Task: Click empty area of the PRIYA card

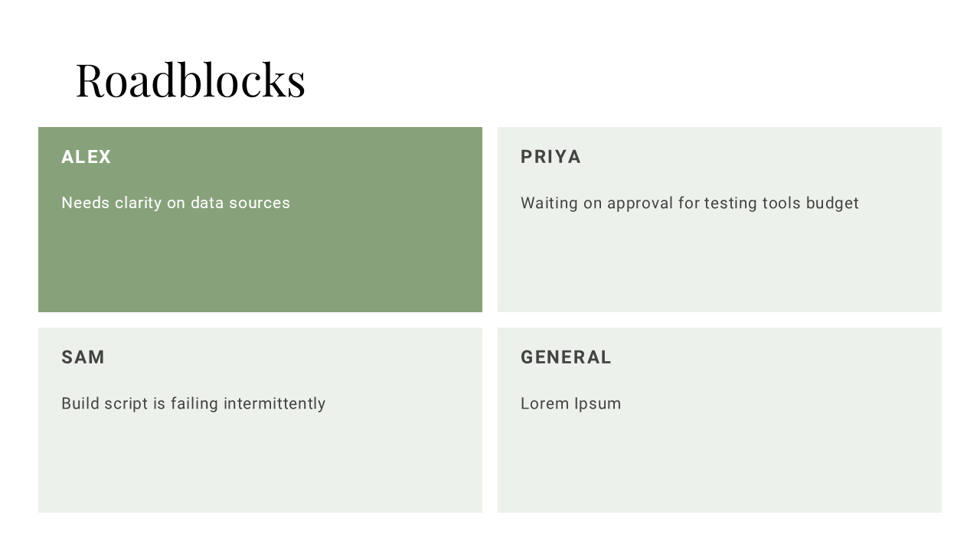Action: click(720, 264)
